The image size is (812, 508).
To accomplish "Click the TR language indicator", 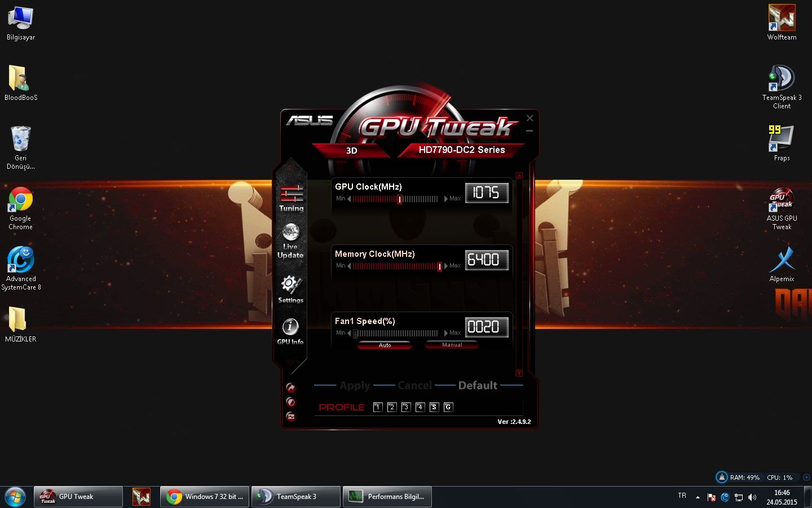I will [x=682, y=496].
